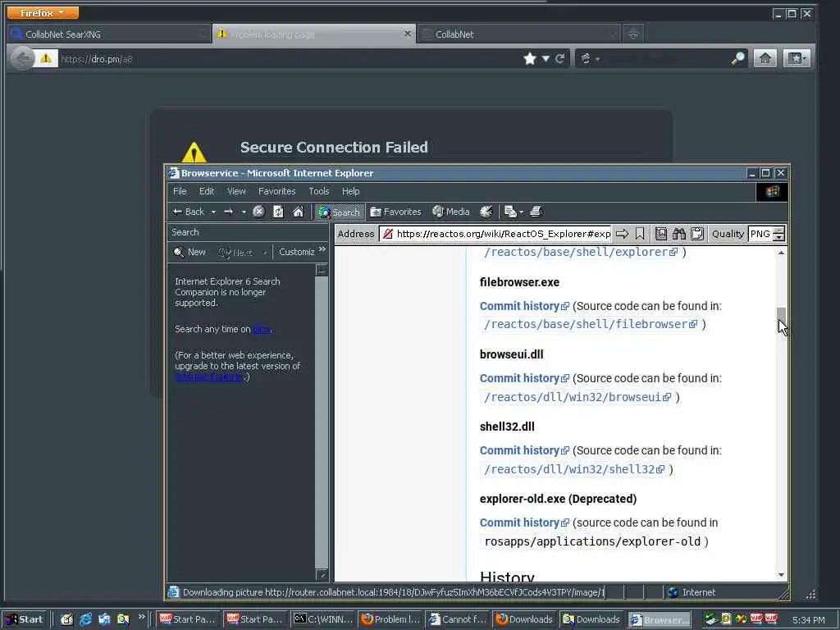Open IE Help menu
840x630 pixels.
click(x=350, y=191)
